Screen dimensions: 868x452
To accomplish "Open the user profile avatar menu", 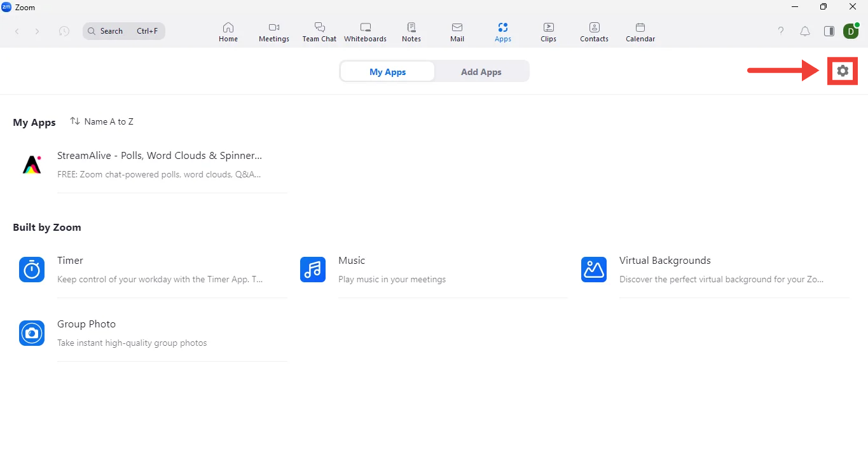I will [850, 31].
